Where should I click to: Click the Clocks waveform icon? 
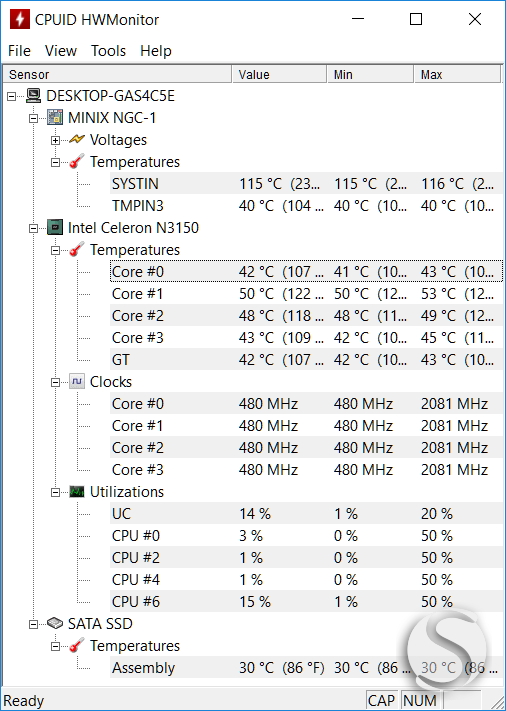(77, 382)
